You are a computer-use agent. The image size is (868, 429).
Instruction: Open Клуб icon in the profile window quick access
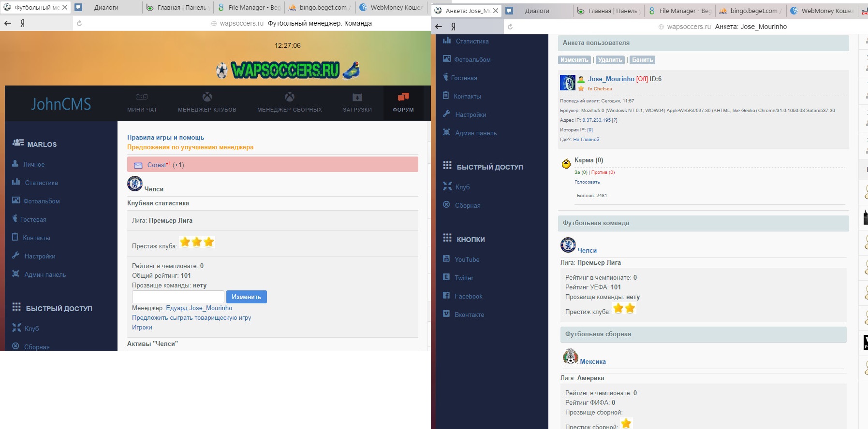(447, 186)
